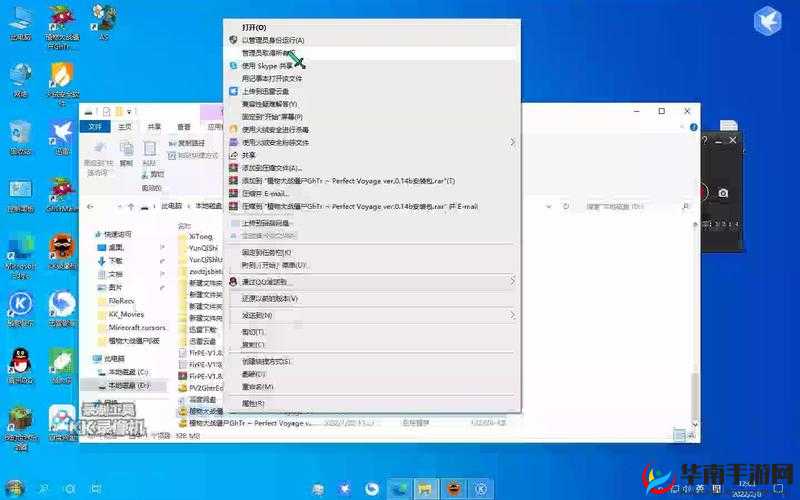This screenshot has height=500, width=800.
Task: Select the 迅雷下载 folder in the file list
Action: click(x=200, y=330)
